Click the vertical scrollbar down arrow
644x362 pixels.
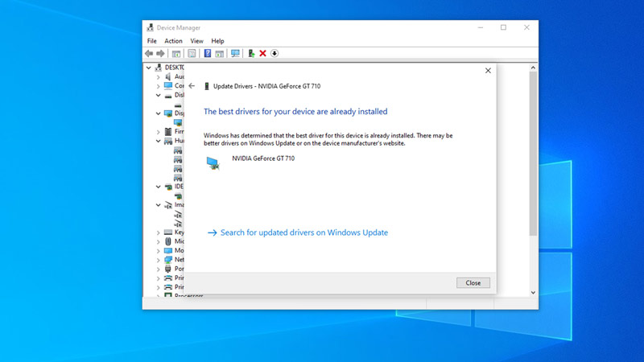coord(533,293)
